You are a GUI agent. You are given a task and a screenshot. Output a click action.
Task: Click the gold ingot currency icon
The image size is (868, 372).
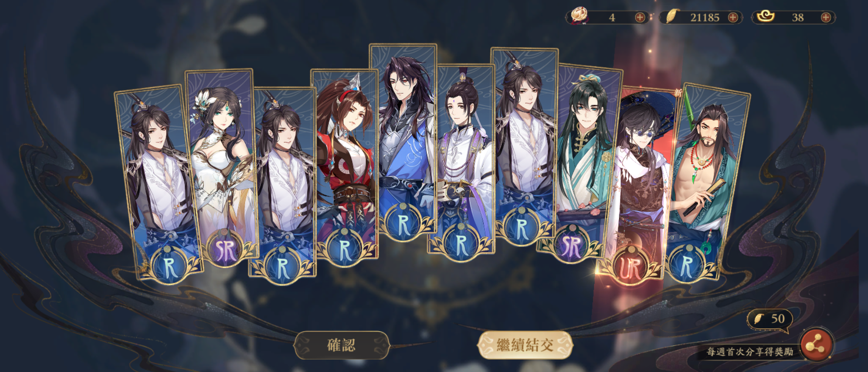pyautogui.click(x=765, y=17)
